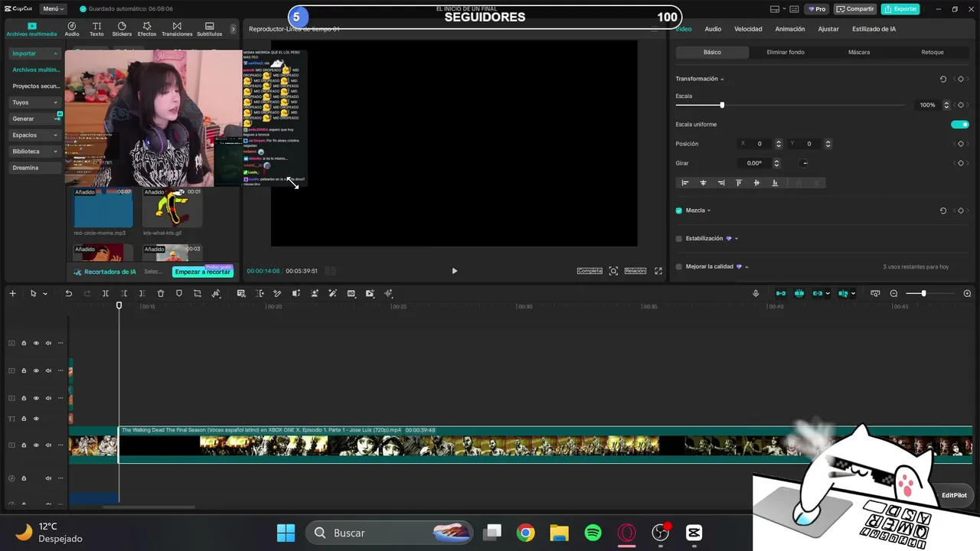Open the selection tool dropdown arrow
This screenshot has width=980, height=551.
[x=45, y=294]
